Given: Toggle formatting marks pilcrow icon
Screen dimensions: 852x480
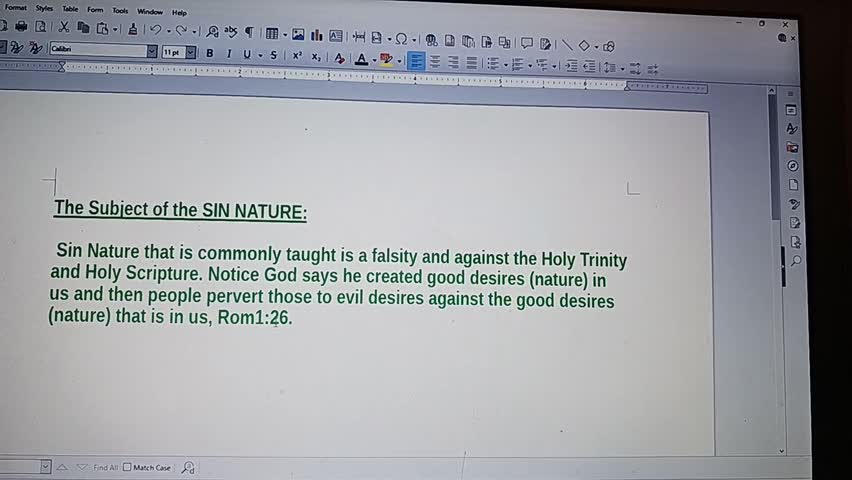Looking at the screenshot, I should click(249, 33).
